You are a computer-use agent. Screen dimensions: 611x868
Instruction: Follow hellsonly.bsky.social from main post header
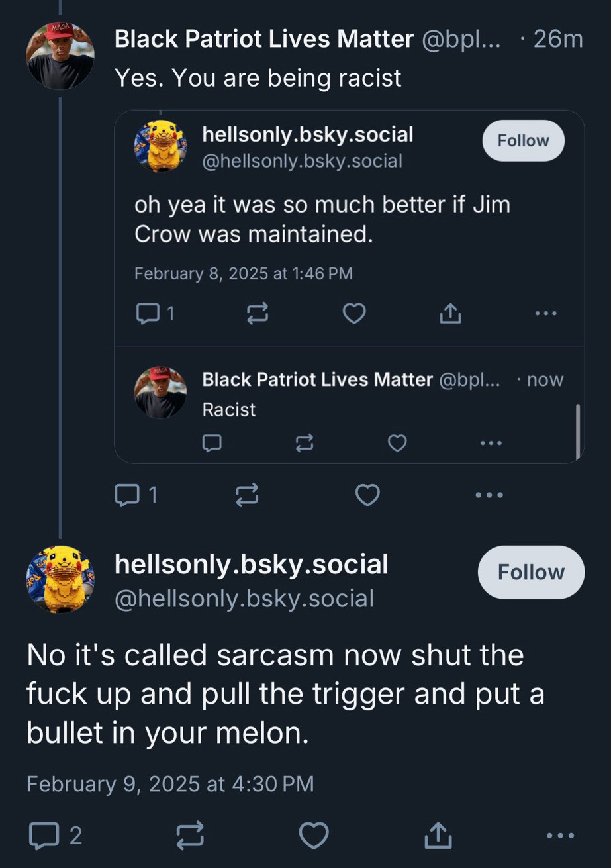point(531,572)
